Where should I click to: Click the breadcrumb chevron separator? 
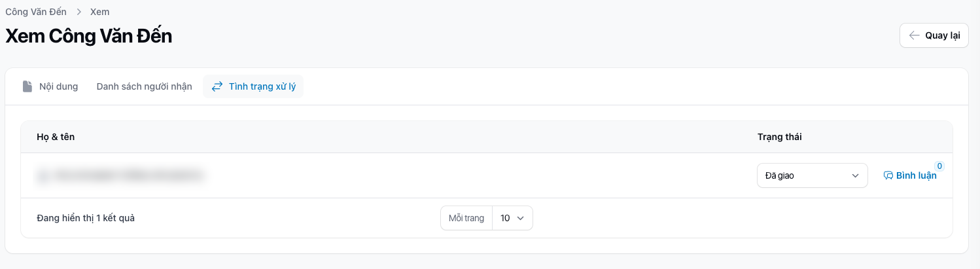pyautogui.click(x=79, y=12)
